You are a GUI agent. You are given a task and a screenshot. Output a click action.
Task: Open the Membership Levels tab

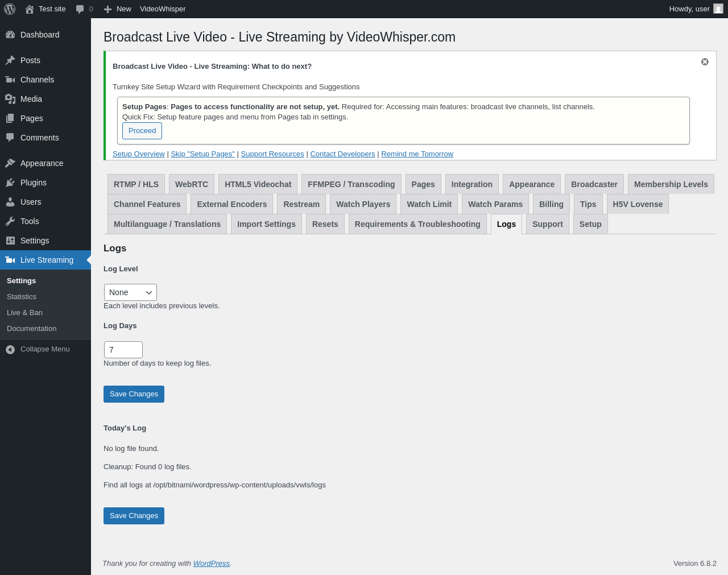(x=671, y=184)
